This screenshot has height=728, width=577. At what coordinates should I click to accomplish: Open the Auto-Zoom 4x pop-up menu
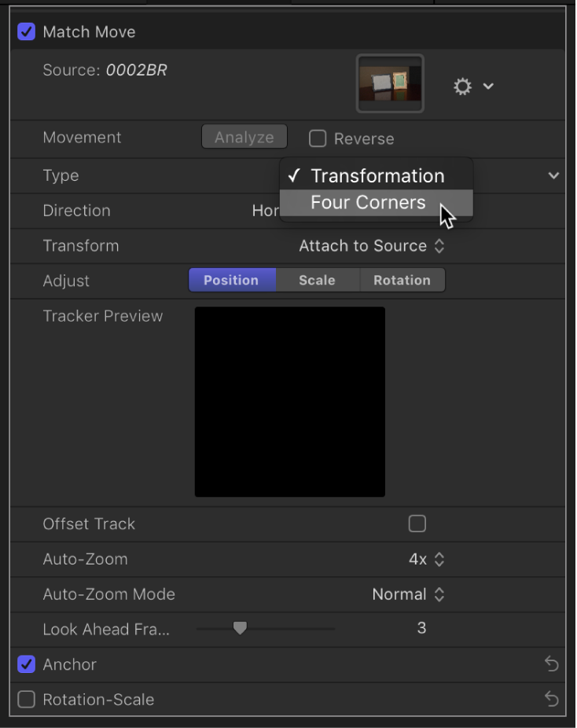pyautogui.click(x=427, y=560)
